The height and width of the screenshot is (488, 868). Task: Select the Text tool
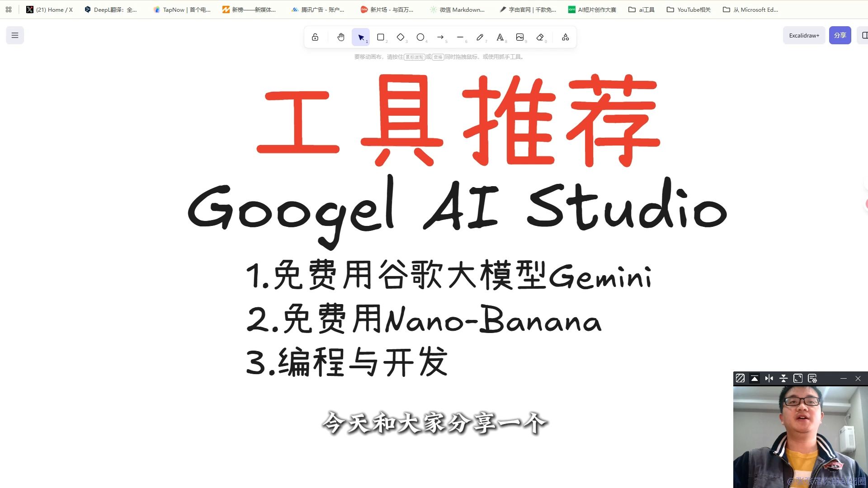[500, 37]
